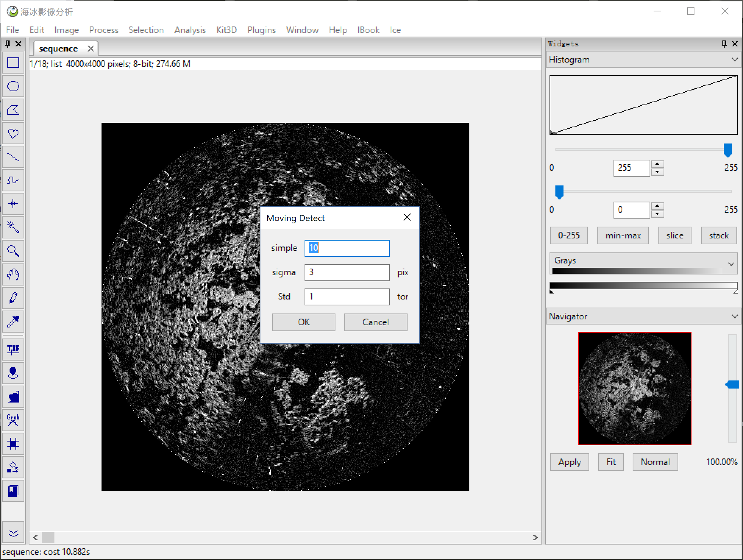Collapse the Navigator widget chevron
743x560 pixels.
(735, 316)
